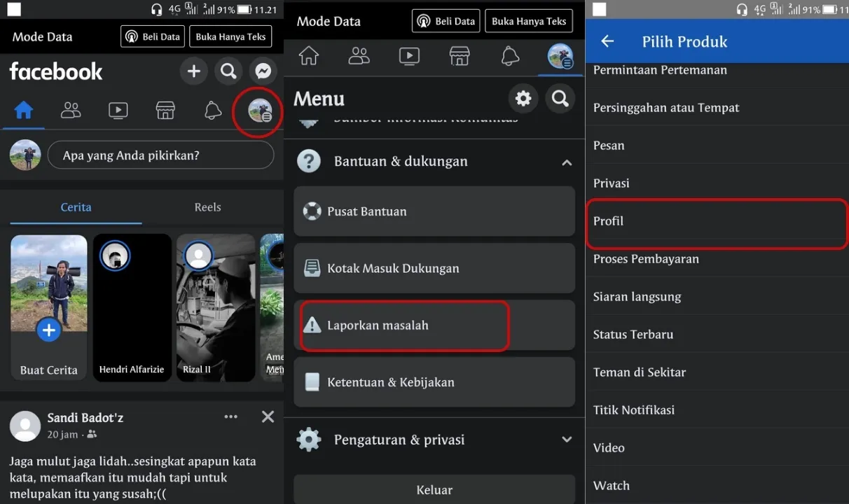Tap profile avatar tab in Menu screen
849x504 pixels.
(x=560, y=57)
